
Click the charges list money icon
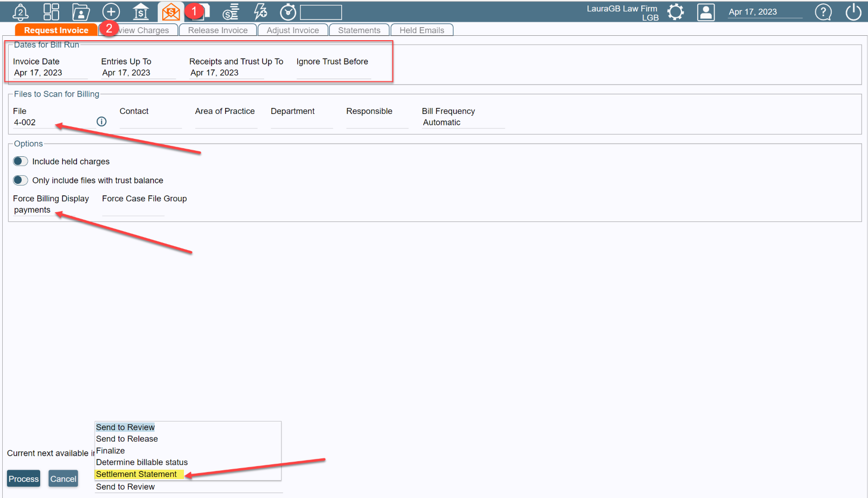click(x=231, y=11)
